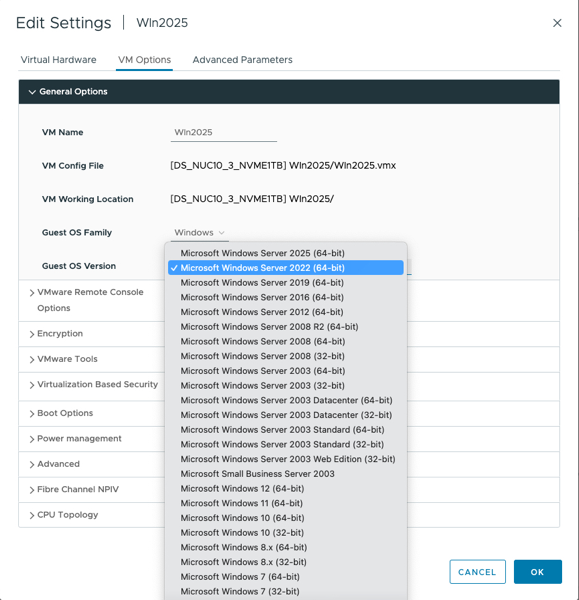Select Microsoft Windows 12 (64-bit)
Viewport: 579px width, 600px height.
click(x=285, y=488)
